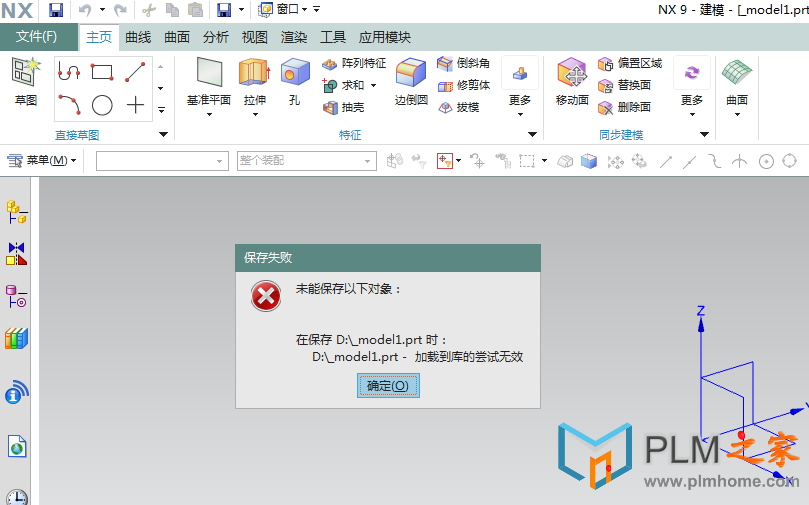Open the Datum Plane dropdown arrow

click(x=209, y=115)
